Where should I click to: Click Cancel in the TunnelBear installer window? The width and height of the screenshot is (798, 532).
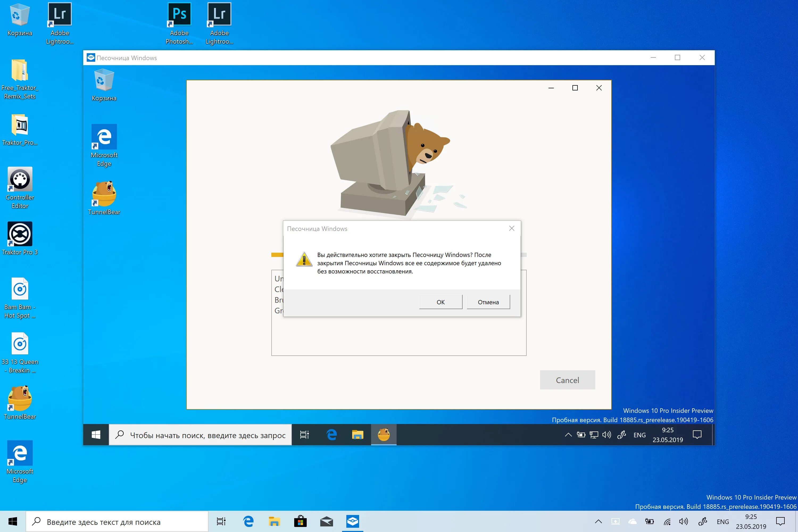[567, 380]
